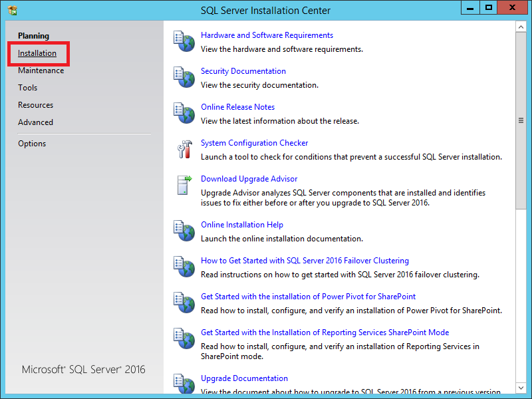Click the Online Installation Help icon
532x399 pixels.
[183, 230]
